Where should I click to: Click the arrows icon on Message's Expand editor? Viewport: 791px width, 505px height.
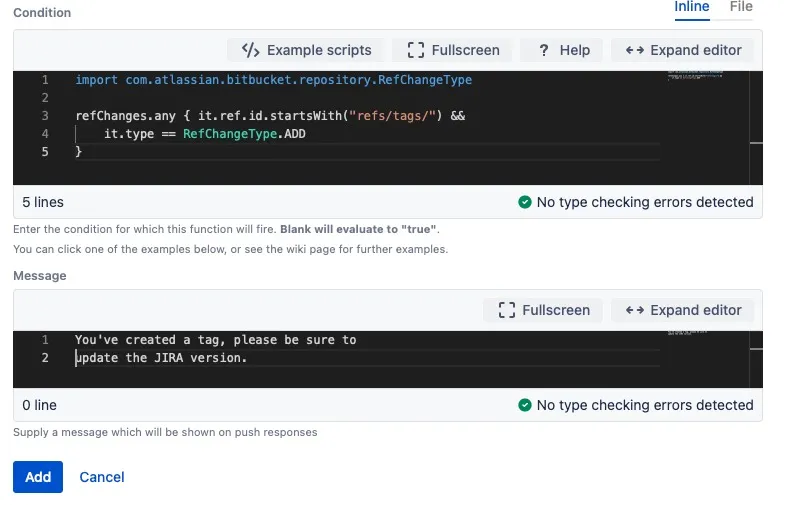click(x=635, y=310)
